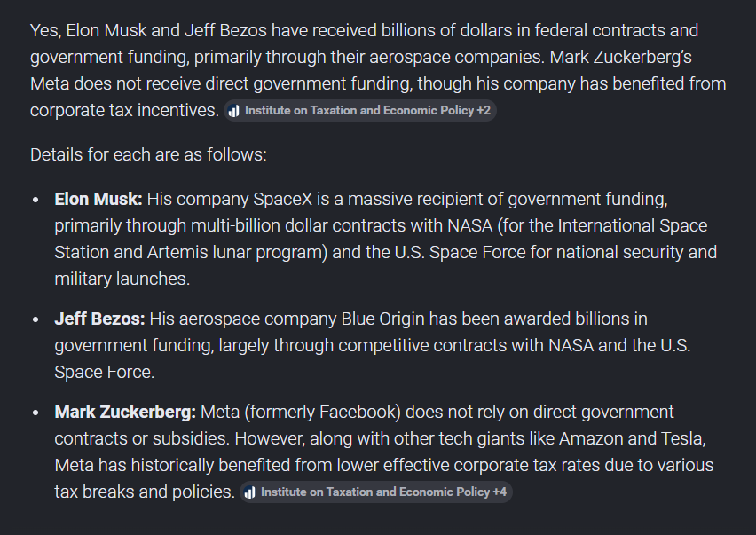The width and height of the screenshot is (756, 535).
Task: Expand the '+4' additional sources count
Action: pyautogui.click(x=500, y=492)
